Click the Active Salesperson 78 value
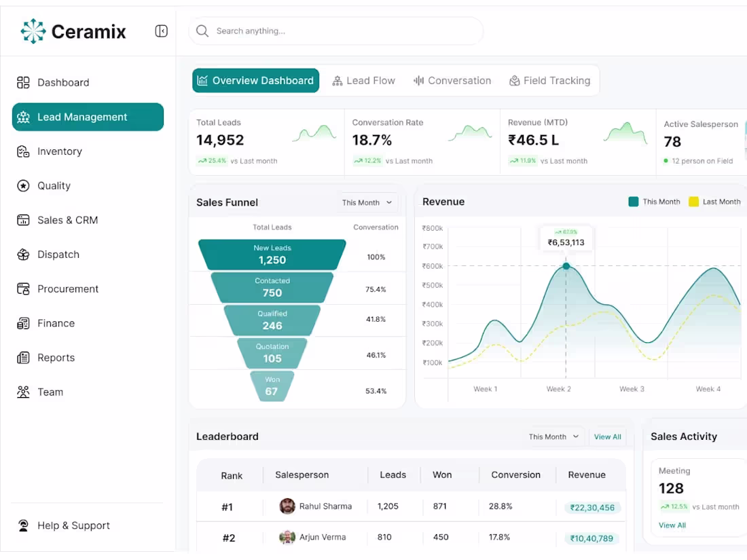747x560 pixels. (x=672, y=141)
